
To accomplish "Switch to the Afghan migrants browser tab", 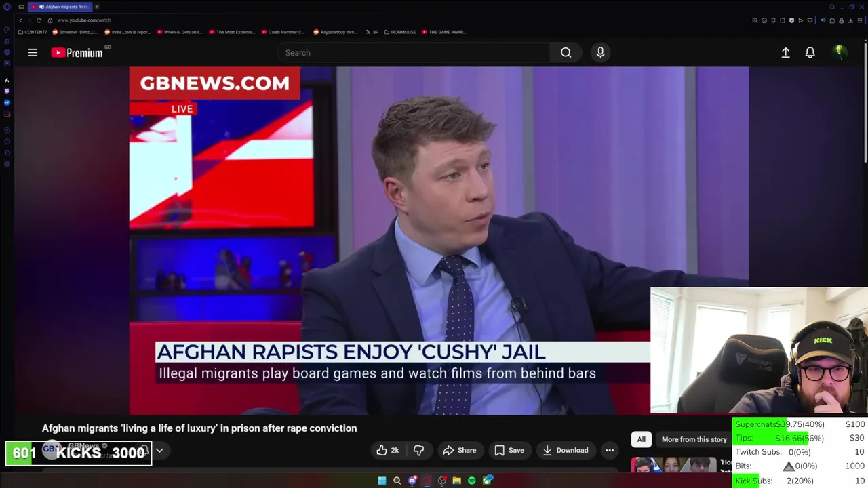I will 60,7.
